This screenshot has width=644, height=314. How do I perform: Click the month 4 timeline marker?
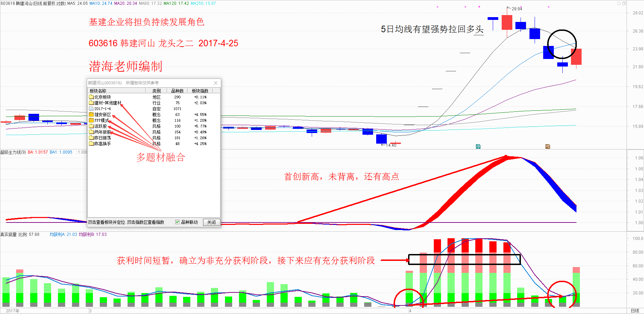(410, 311)
